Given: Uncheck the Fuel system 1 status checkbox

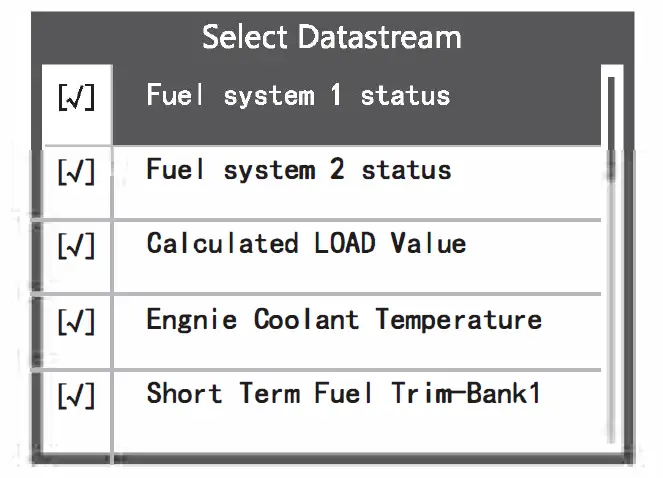Looking at the screenshot, I should coord(77,99).
